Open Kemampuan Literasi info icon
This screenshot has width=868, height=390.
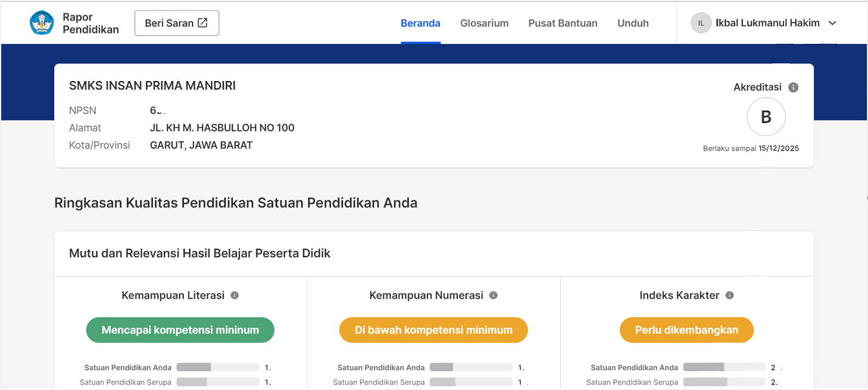(235, 296)
